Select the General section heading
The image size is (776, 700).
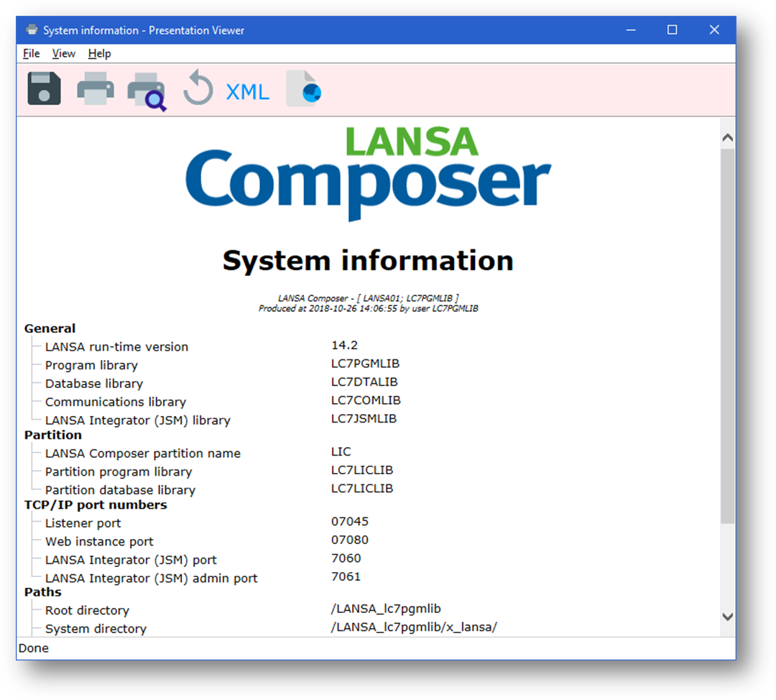click(x=50, y=328)
